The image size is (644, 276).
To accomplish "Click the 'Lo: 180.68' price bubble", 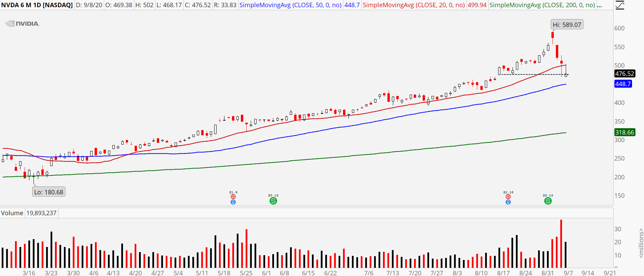I will click(x=49, y=192).
